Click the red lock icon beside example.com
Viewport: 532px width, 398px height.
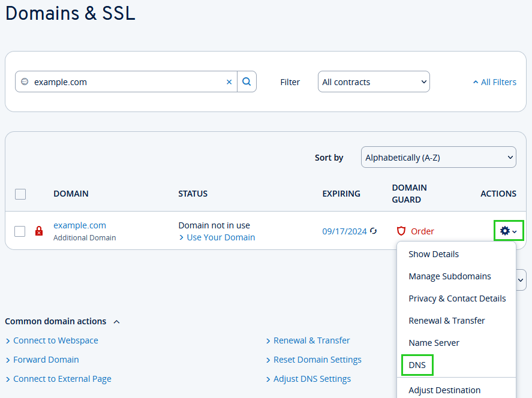(x=39, y=231)
